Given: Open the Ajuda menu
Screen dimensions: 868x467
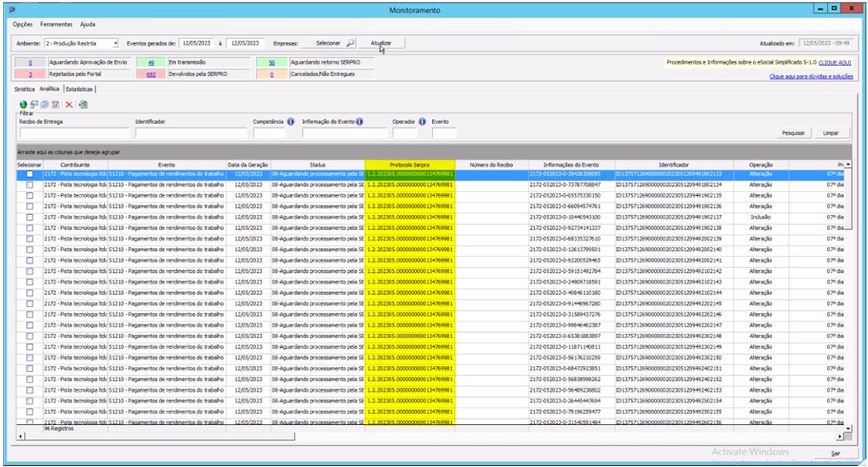Looking at the screenshot, I should (88, 24).
